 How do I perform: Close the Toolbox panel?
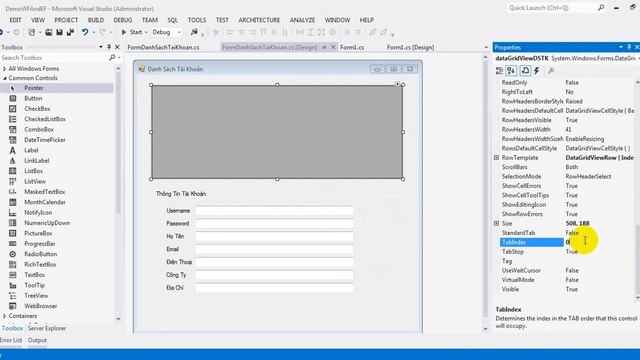(x=117, y=47)
